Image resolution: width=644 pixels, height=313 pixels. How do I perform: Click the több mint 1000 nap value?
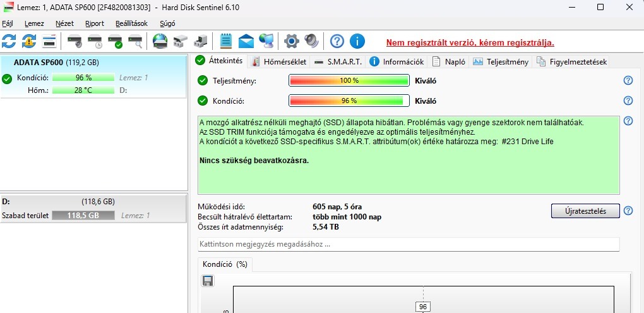coord(347,217)
